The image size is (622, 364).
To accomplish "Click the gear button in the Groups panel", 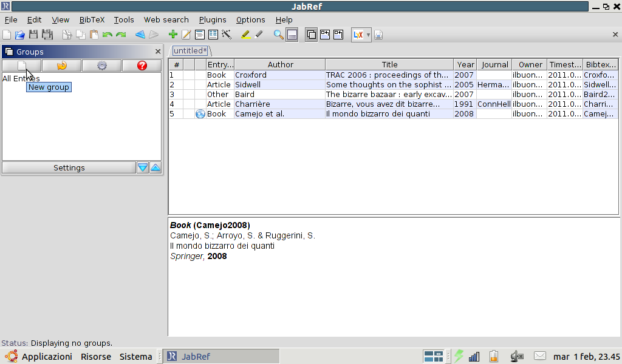I will 102,66.
